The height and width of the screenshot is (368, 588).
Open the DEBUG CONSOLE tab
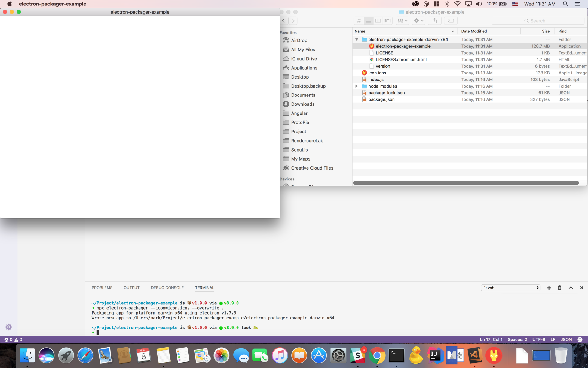tap(167, 288)
